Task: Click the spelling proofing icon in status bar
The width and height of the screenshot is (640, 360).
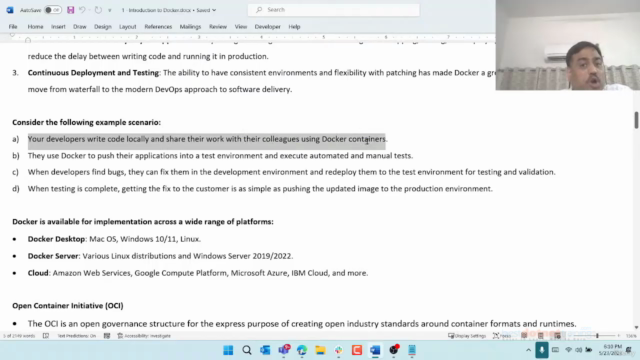Action: 46,336
